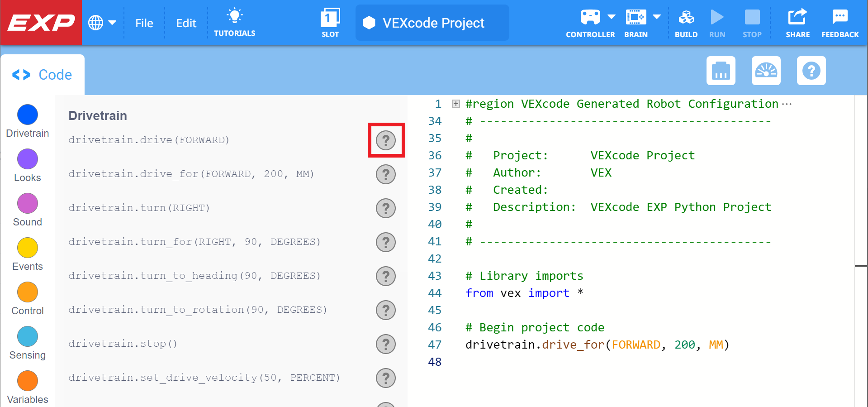Open the Edit menu
The image size is (868, 407).
pos(186,23)
